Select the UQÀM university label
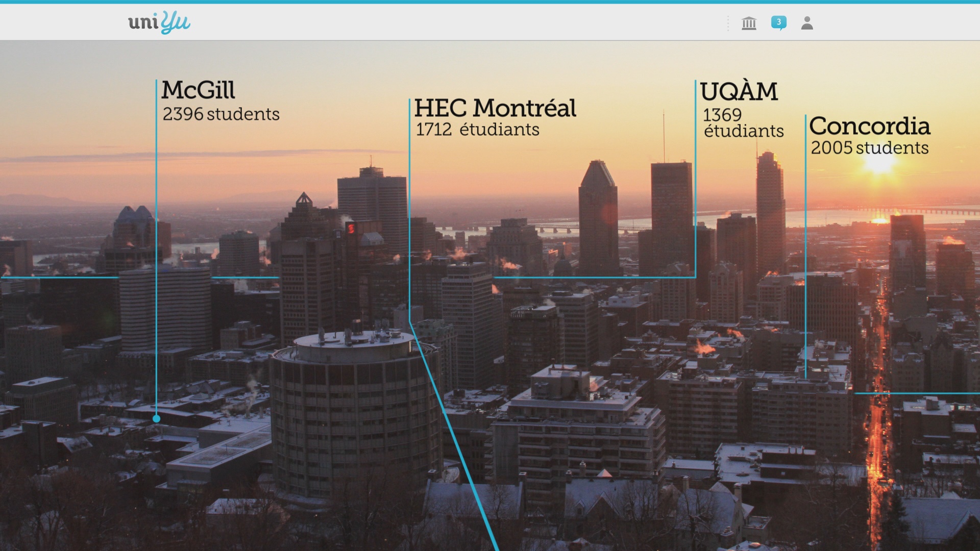 coord(739,91)
